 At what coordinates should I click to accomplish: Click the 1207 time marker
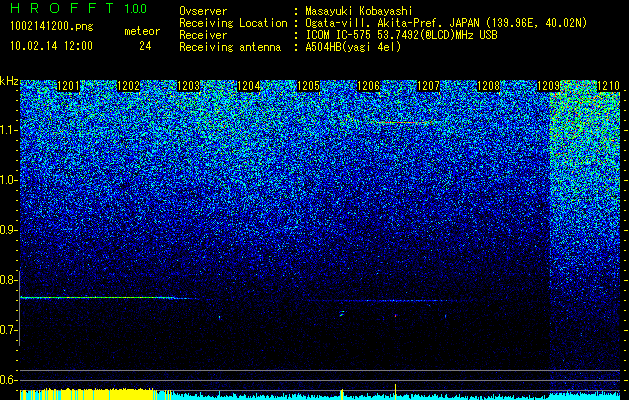[x=428, y=86]
